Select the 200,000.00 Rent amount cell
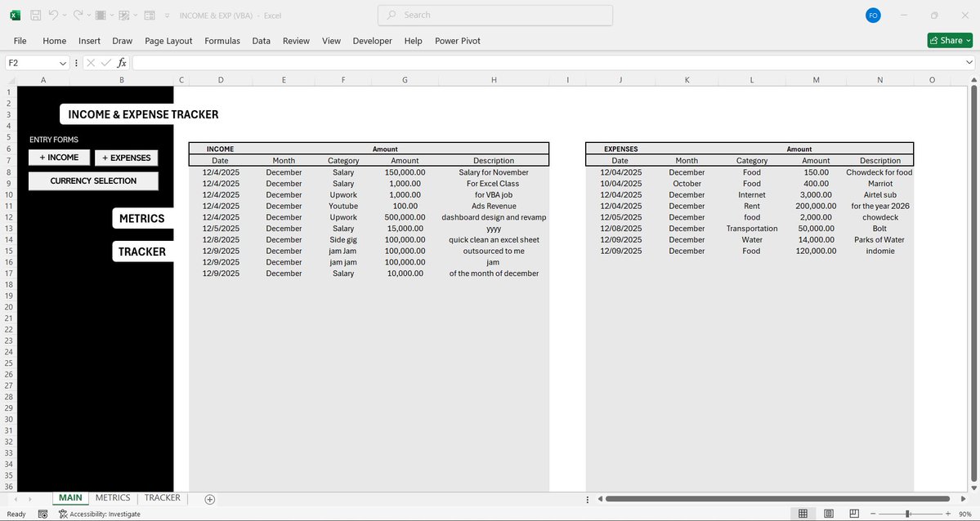The height and width of the screenshot is (521, 980). pos(817,206)
